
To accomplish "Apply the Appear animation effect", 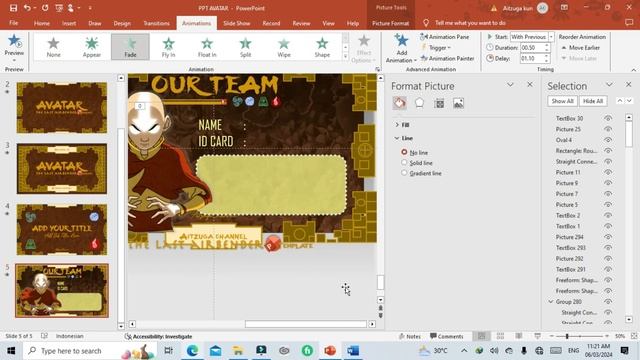I will 92,47.
